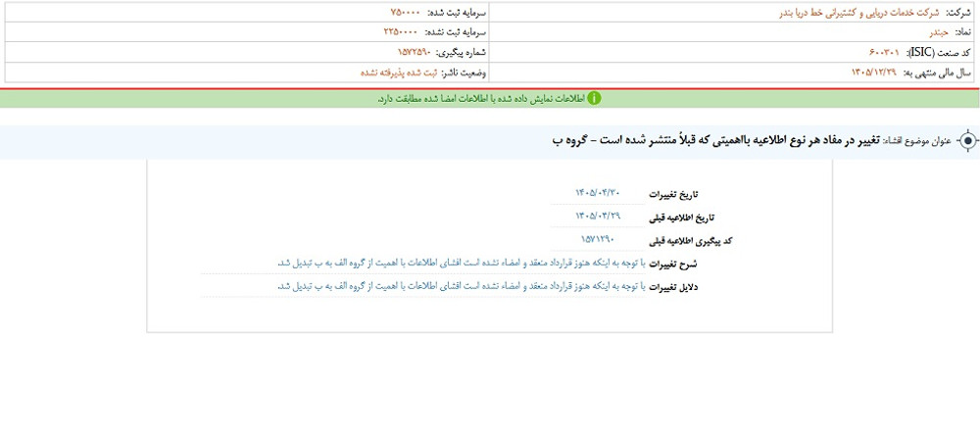Click the ISIC industry code 600301
The width and height of the screenshot is (980, 434).
885,52
